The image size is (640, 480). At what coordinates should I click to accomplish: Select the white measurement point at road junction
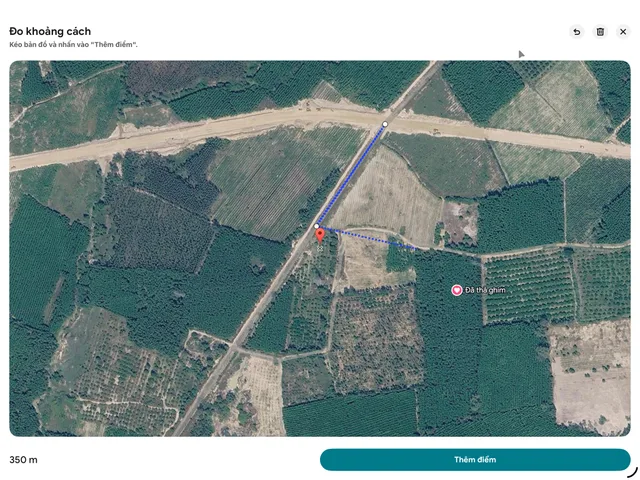click(x=385, y=124)
